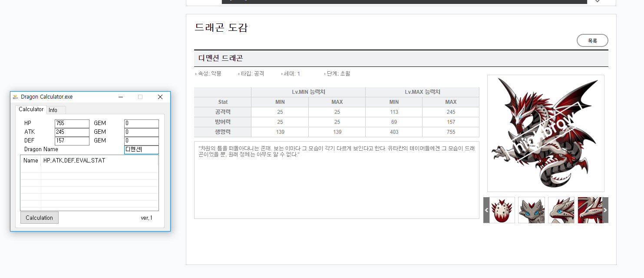This screenshot has height=278, width=644.
Task: Click the Dragon Name text field
Action: coord(141,149)
